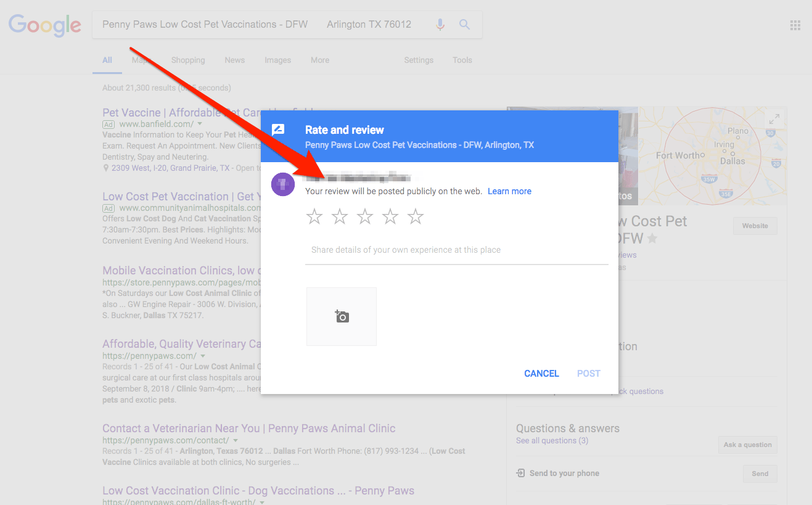Click the Ask a question button
The width and height of the screenshot is (812, 505).
click(x=748, y=445)
